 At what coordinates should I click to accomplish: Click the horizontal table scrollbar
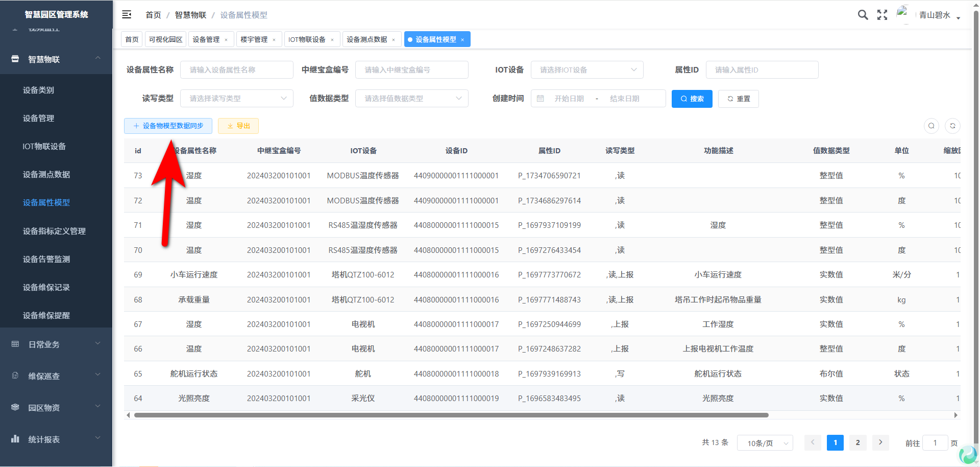(451, 415)
